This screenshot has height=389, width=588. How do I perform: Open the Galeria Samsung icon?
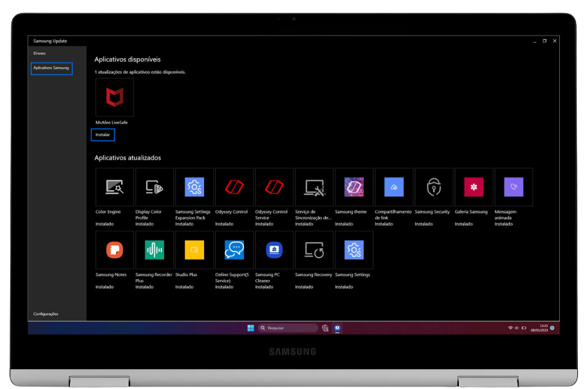click(474, 187)
